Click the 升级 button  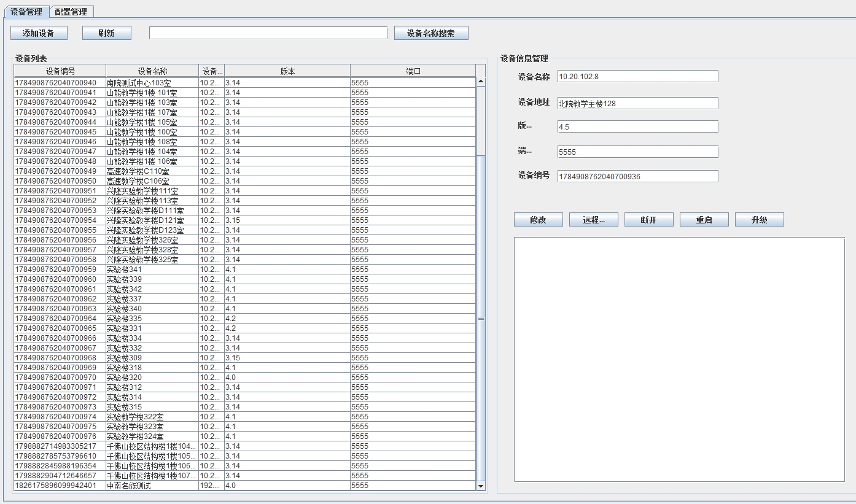pyautogui.click(x=759, y=220)
